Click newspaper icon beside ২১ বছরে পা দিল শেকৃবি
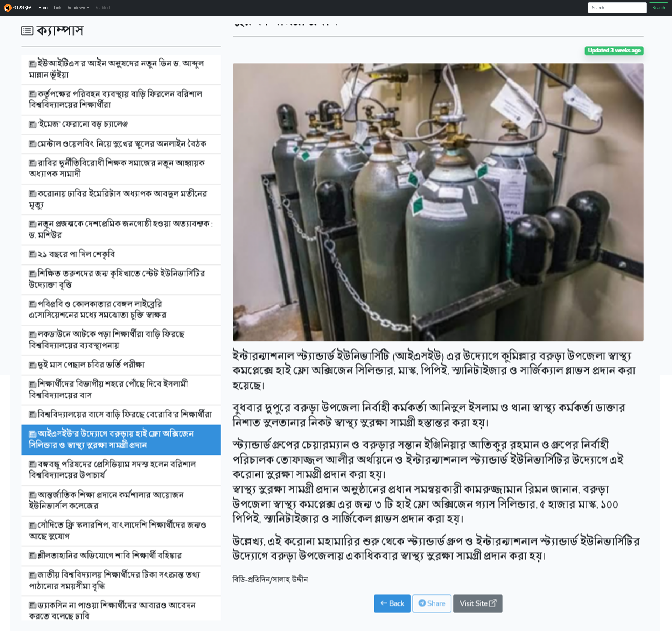Screen dimensions: 672x636 [33, 254]
